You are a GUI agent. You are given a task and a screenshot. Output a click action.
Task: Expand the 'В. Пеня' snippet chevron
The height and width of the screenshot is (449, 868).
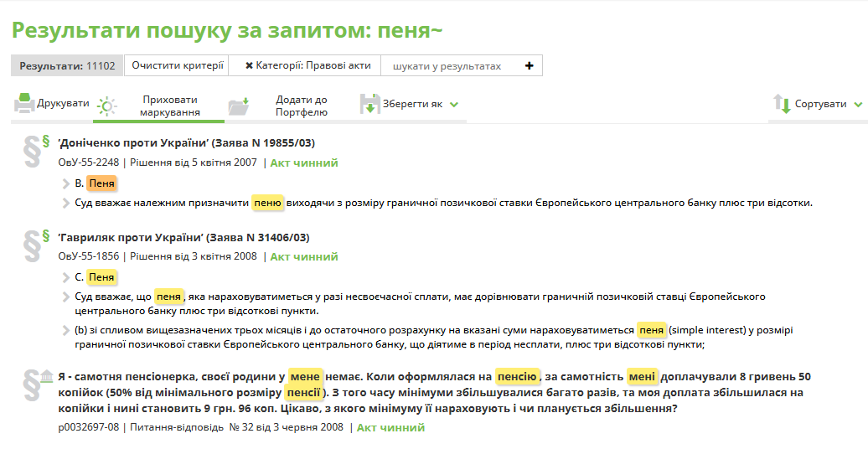click(x=66, y=183)
